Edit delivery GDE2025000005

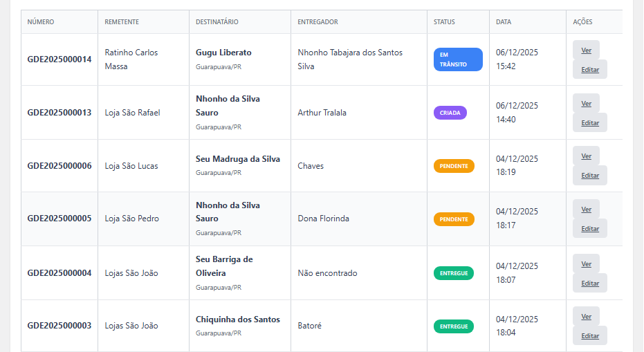pyautogui.click(x=590, y=228)
